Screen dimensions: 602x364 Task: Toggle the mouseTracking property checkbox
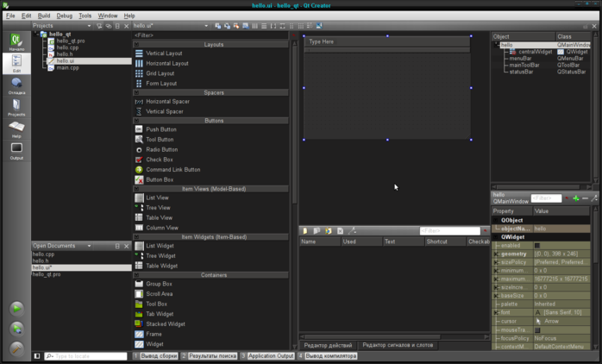537,329
